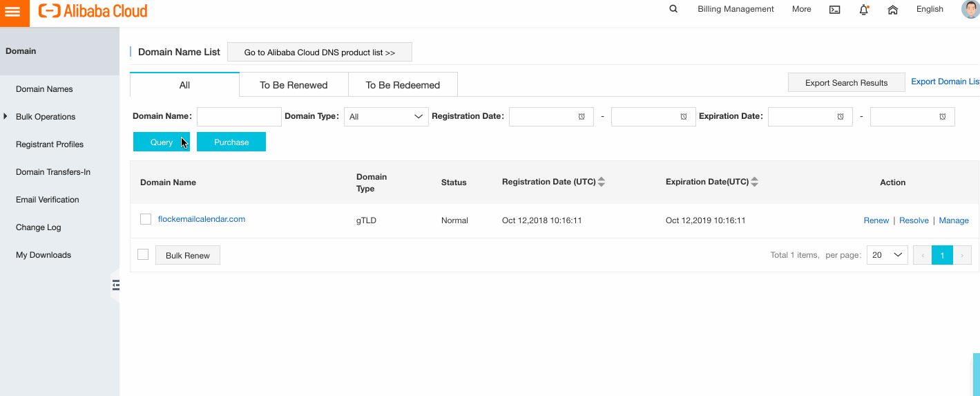
Task: Open the Cloud Shell terminal icon
Action: pyautogui.click(x=834, y=10)
